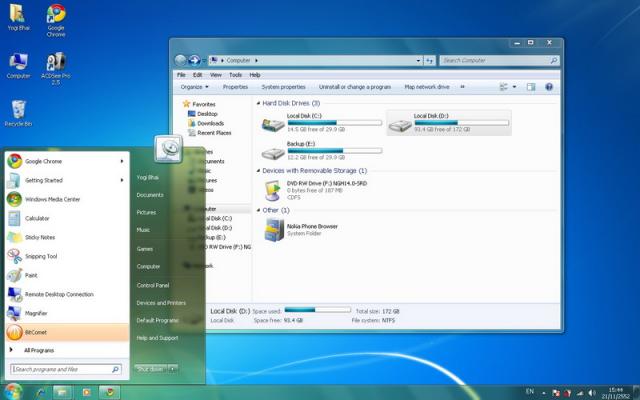Viewport: 640px width, 400px height.
Task: Select Recent Places in navigation pane
Action: (209, 133)
